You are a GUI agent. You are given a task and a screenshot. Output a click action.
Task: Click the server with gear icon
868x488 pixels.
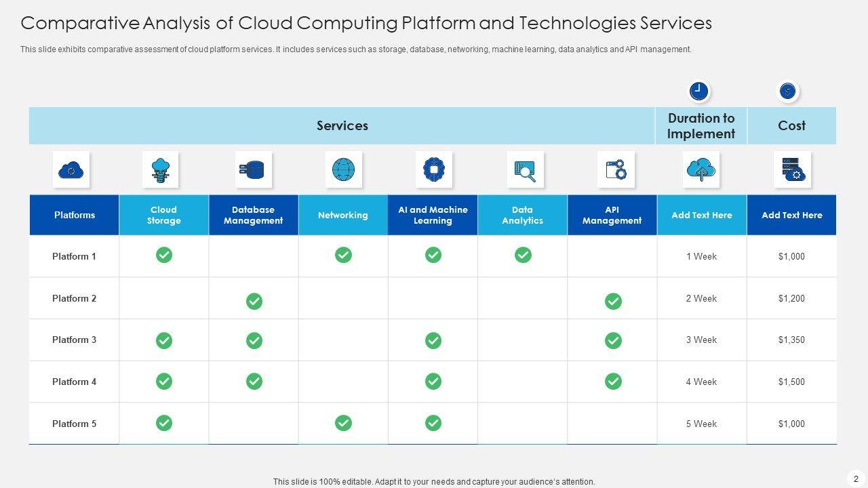click(792, 169)
